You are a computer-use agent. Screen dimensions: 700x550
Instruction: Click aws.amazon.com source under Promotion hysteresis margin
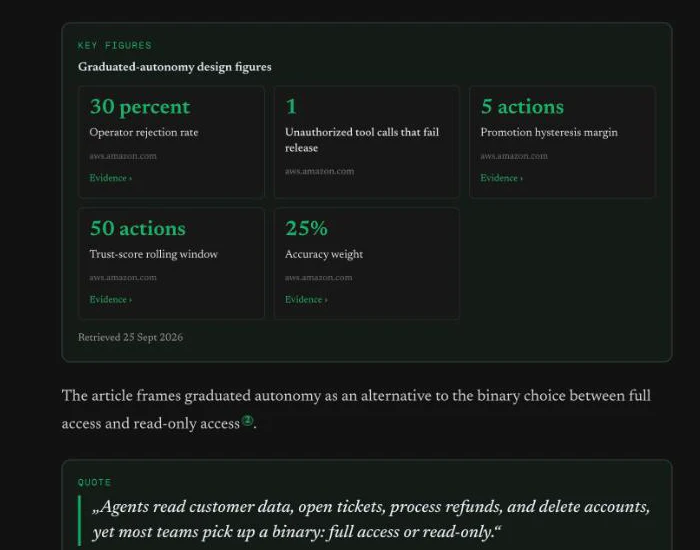click(514, 156)
